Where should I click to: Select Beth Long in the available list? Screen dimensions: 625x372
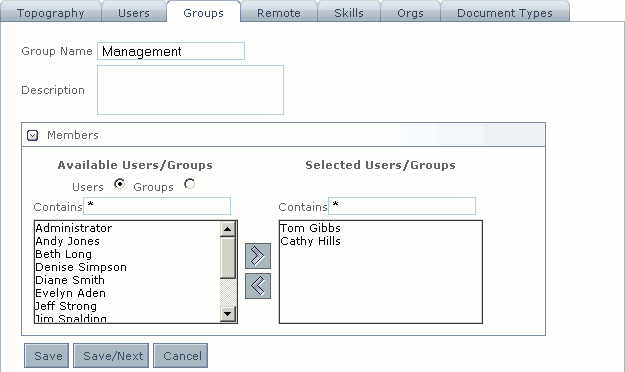127,254
